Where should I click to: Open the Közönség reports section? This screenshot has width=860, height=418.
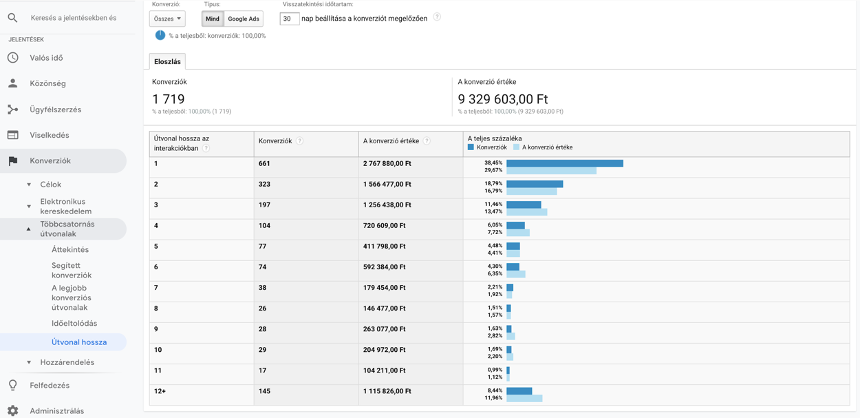coord(48,84)
